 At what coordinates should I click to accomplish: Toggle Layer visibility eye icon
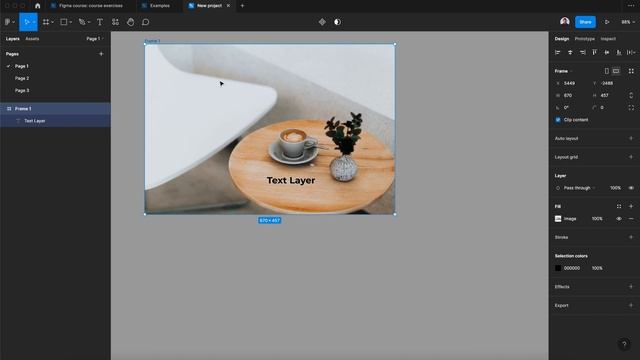(631, 188)
